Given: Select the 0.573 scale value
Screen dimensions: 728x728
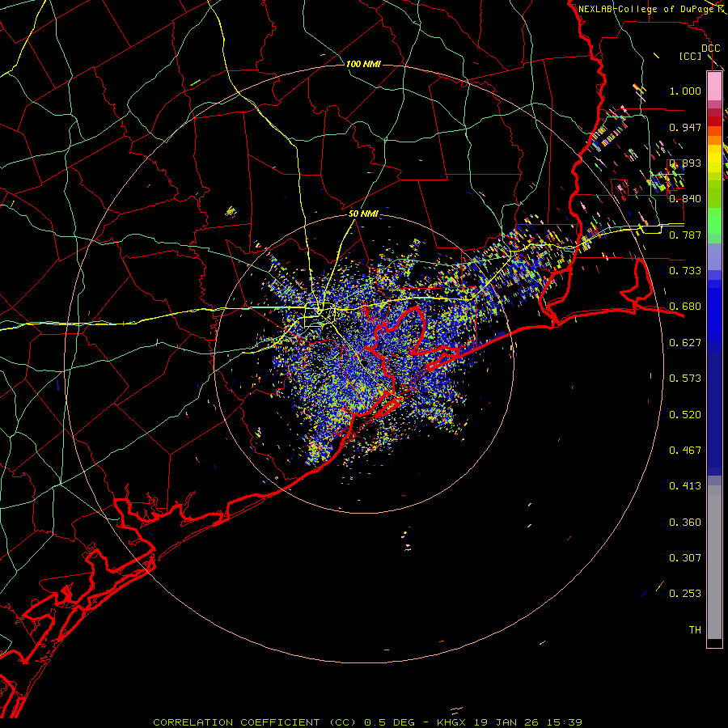Looking at the screenshot, I should tap(685, 379).
